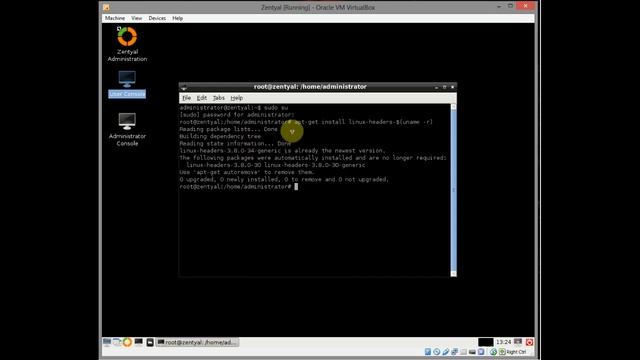Open VirtualBox Machine menu
This screenshot has height=360, width=640.
pyautogui.click(x=115, y=18)
